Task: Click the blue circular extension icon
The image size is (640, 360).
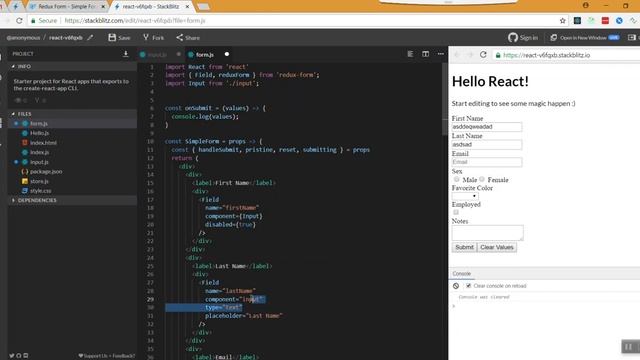Action: [x=619, y=20]
